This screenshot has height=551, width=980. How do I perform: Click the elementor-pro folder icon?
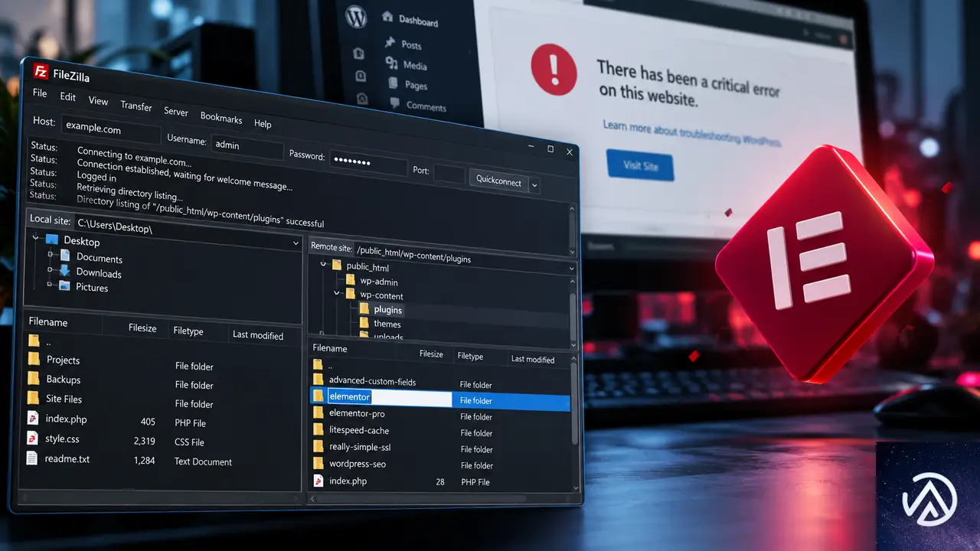point(319,412)
